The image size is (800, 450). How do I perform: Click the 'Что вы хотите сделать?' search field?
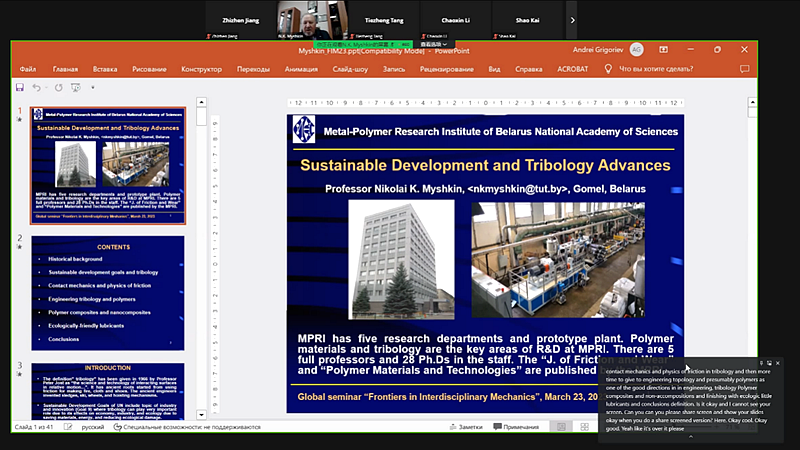coord(656,69)
